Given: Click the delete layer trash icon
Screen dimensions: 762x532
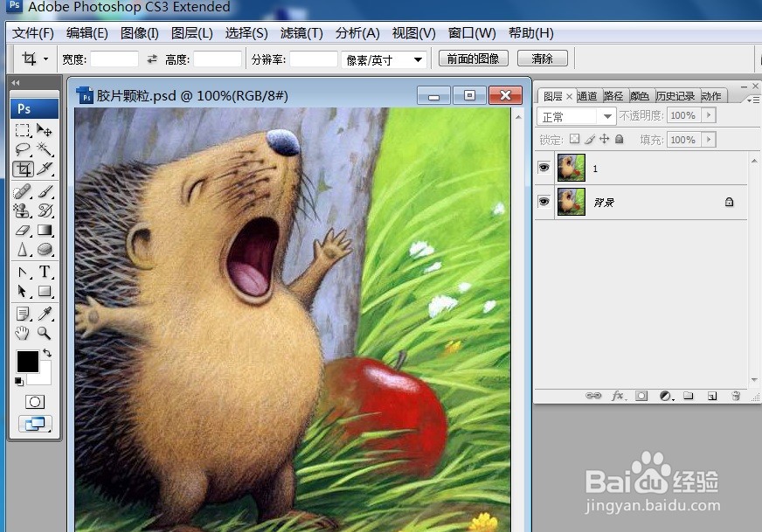Looking at the screenshot, I should (736, 396).
